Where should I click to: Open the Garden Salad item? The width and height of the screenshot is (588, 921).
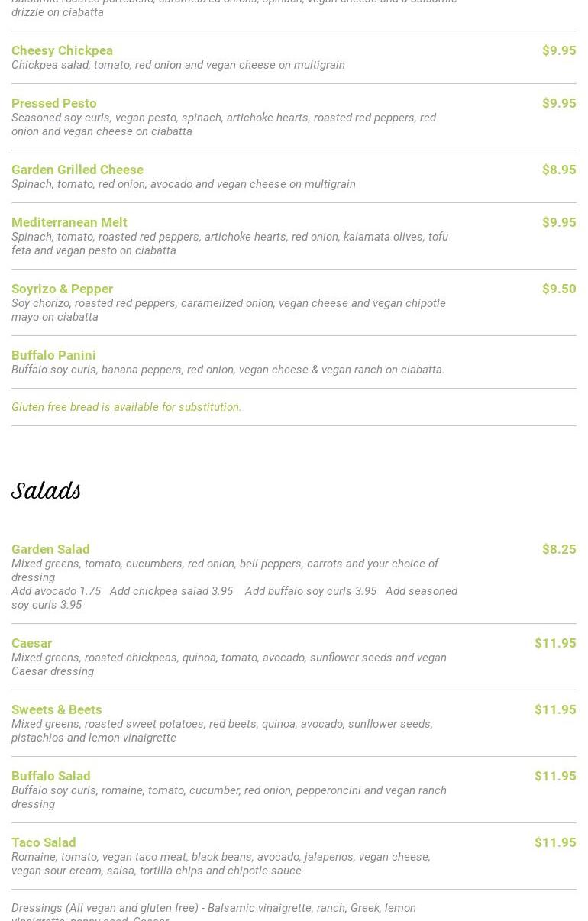tap(50, 549)
